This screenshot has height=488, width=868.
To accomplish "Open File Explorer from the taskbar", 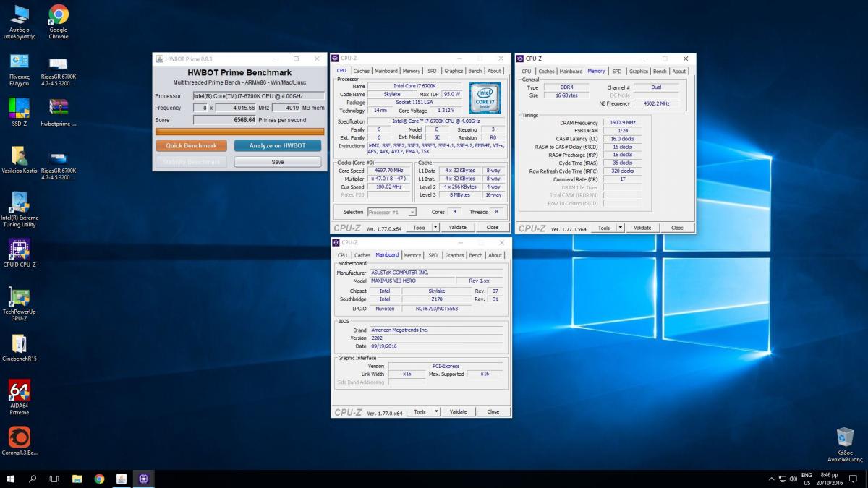I will point(77,479).
